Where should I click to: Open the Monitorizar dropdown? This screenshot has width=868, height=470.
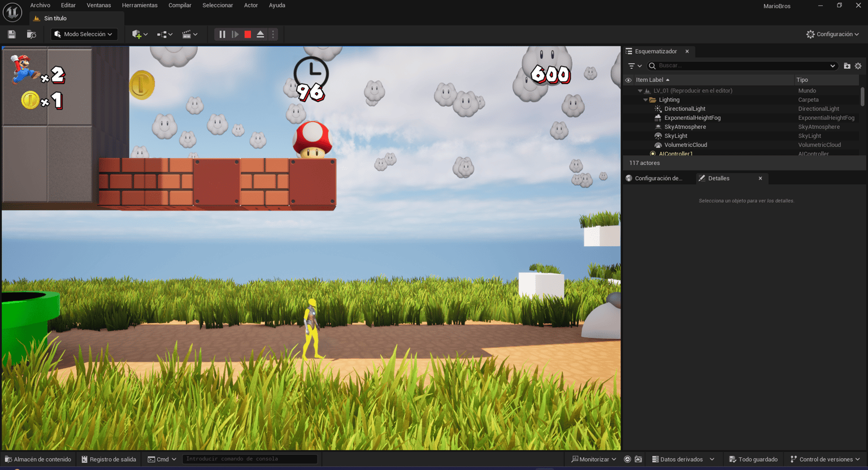[x=594, y=459]
